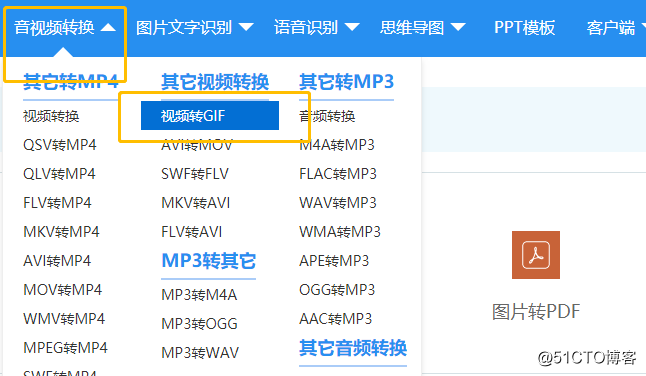Choose FLV转MP4 conversion

click(x=57, y=203)
